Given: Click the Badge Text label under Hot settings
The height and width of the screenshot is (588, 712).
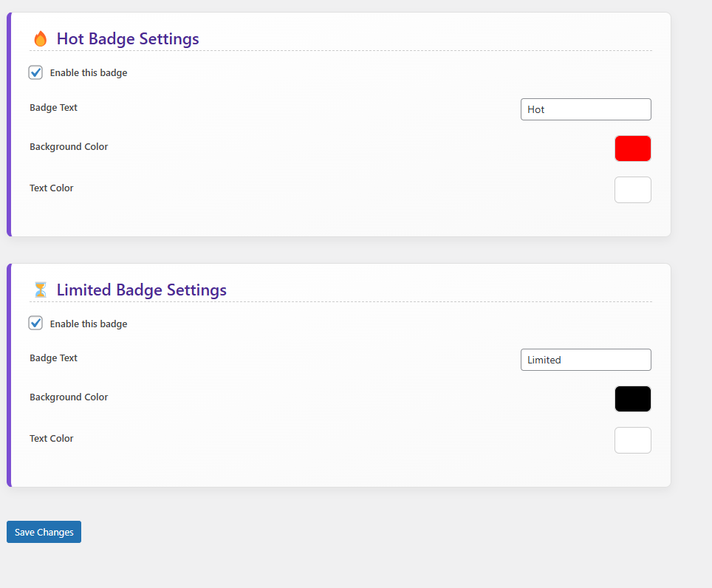Looking at the screenshot, I should click(x=54, y=108).
